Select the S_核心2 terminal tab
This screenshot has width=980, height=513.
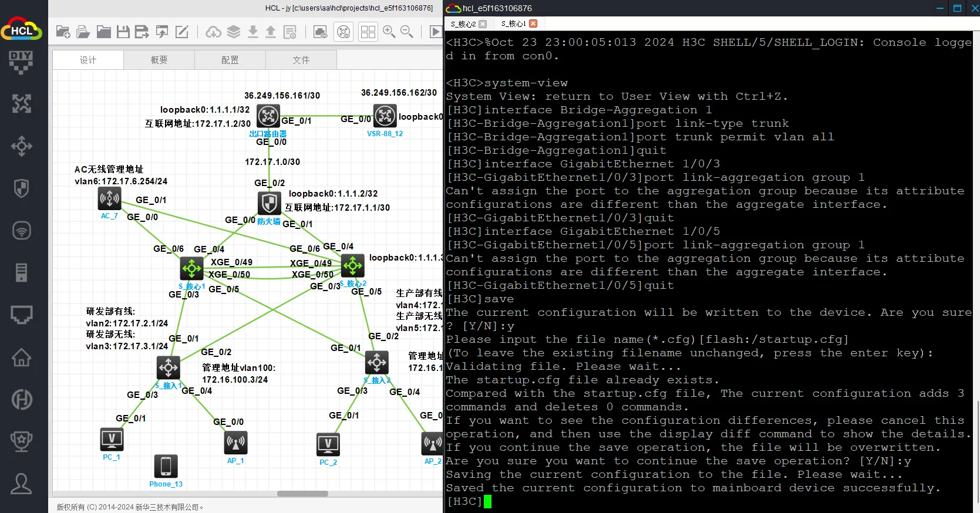click(463, 24)
